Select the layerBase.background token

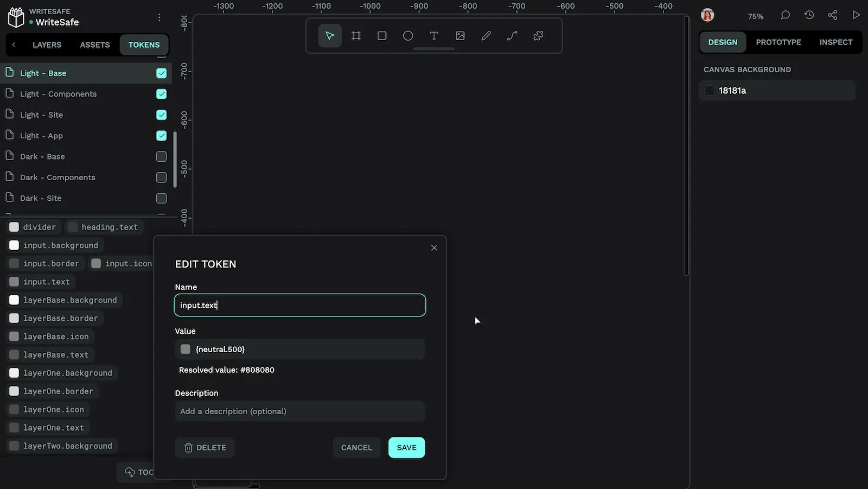pyautogui.click(x=64, y=300)
